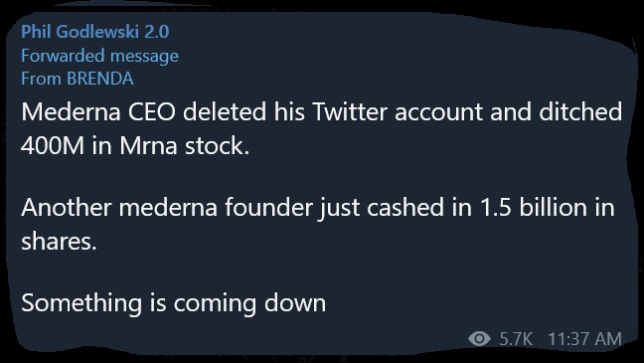Click the word Twitter in the message

click(x=350, y=111)
